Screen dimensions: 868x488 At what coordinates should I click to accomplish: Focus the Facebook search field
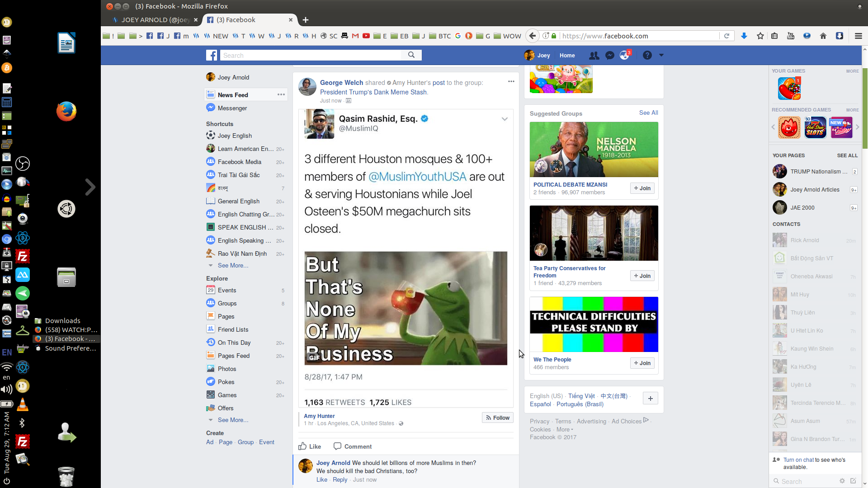point(311,55)
